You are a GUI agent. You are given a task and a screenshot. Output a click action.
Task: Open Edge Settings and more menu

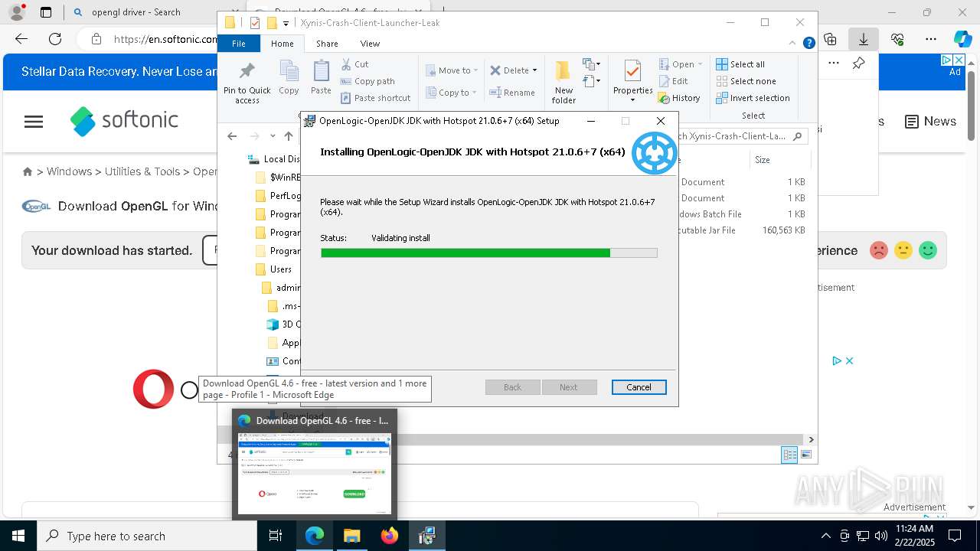931,39
